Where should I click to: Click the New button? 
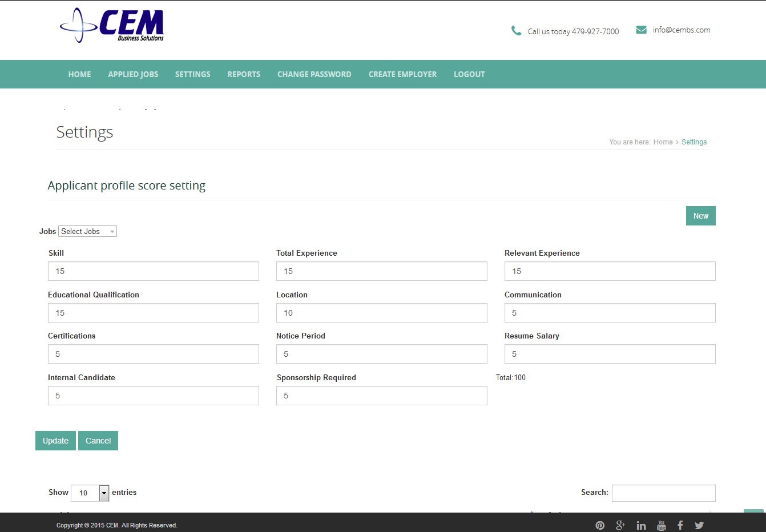[x=700, y=216]
